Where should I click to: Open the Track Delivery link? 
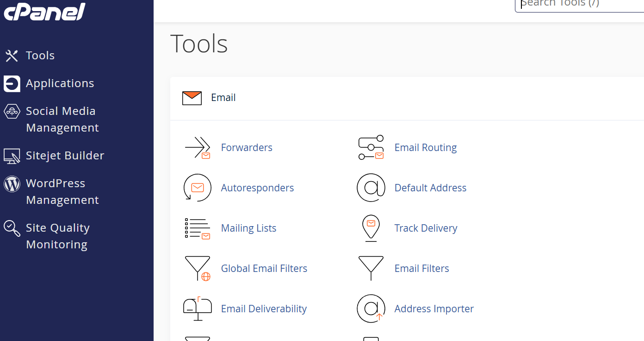click(x=426, y=228)
